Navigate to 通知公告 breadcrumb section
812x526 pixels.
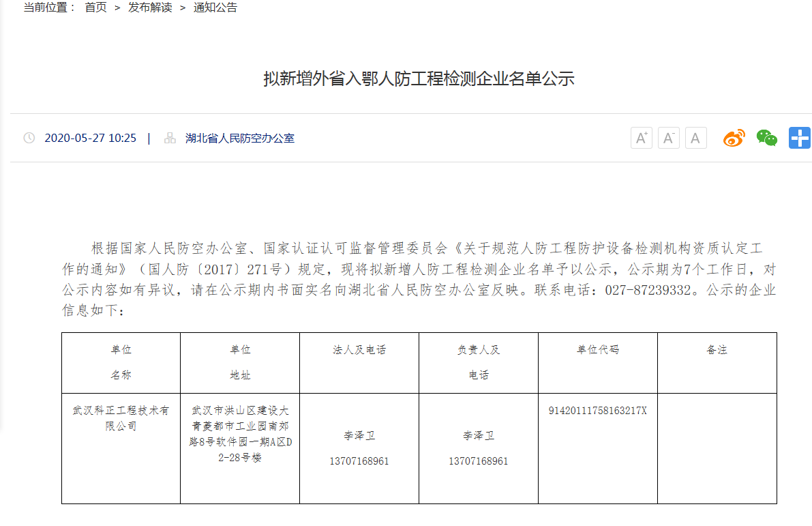215,8
